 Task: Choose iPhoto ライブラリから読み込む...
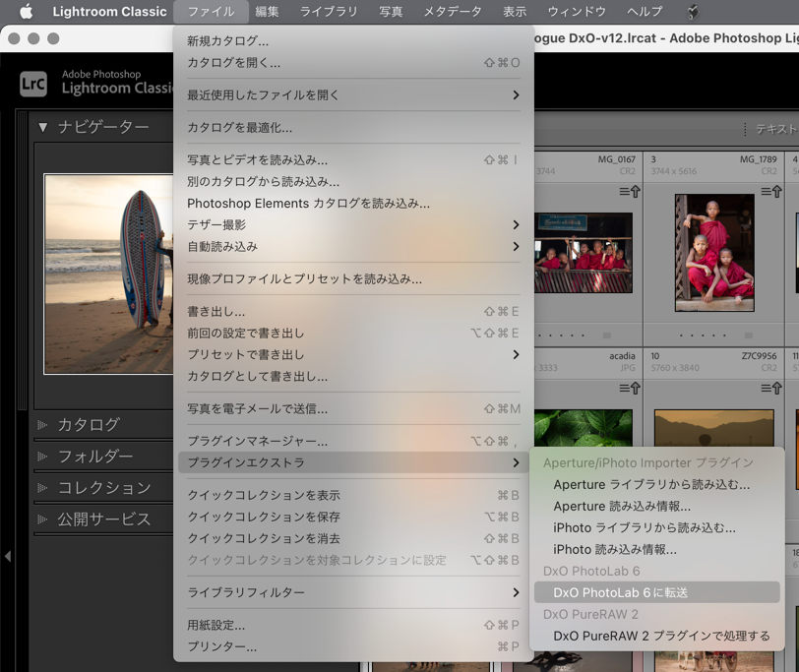657,527
